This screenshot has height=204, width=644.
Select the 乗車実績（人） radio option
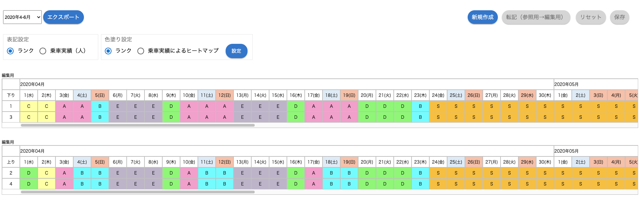(x=43, y=51)
